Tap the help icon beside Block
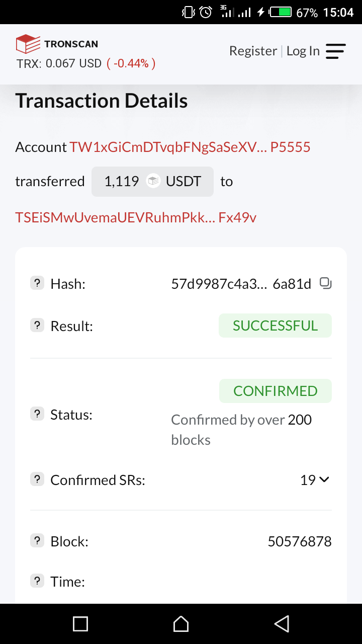 37,541
